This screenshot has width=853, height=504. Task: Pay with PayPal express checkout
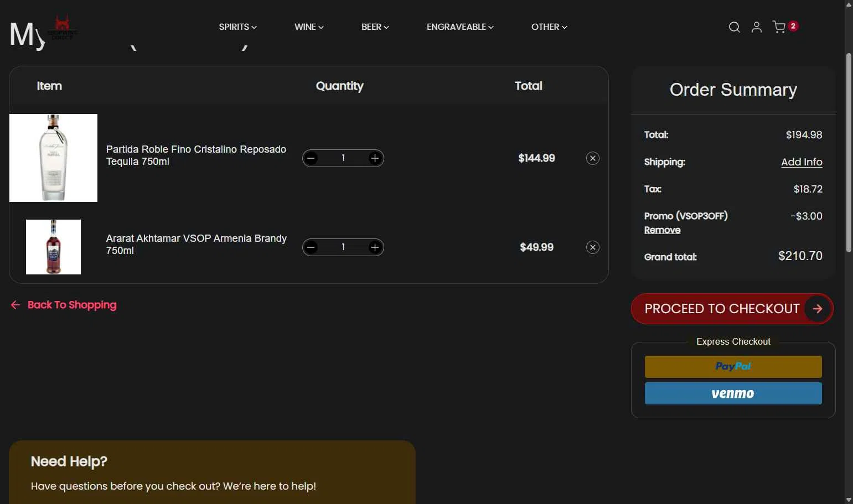pos(733,367)
